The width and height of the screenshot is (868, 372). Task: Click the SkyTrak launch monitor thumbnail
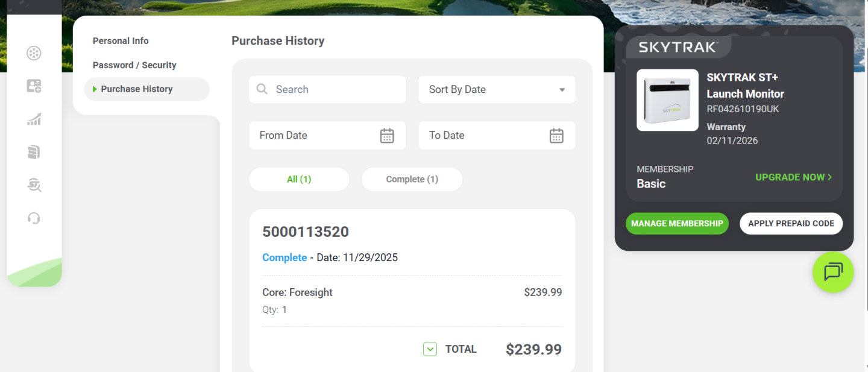668,100
